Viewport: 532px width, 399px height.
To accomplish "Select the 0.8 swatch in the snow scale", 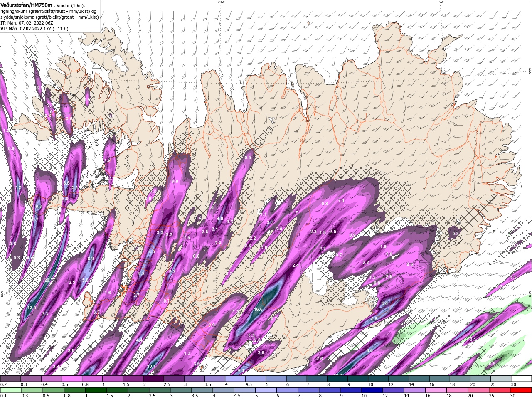I will click(92, 379).
